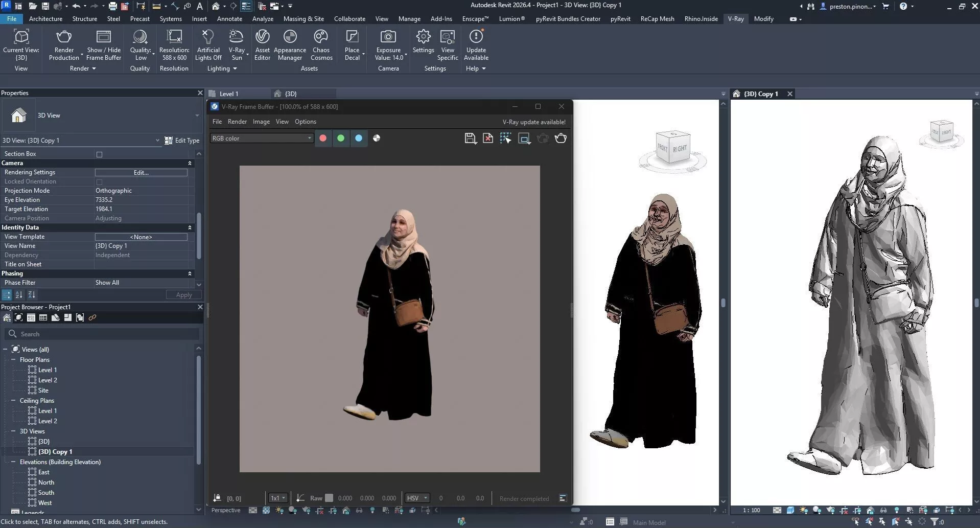Screen dimensions: 980x528
Task: Open the RGB color channel dropdown
Action: click(262, 138)
